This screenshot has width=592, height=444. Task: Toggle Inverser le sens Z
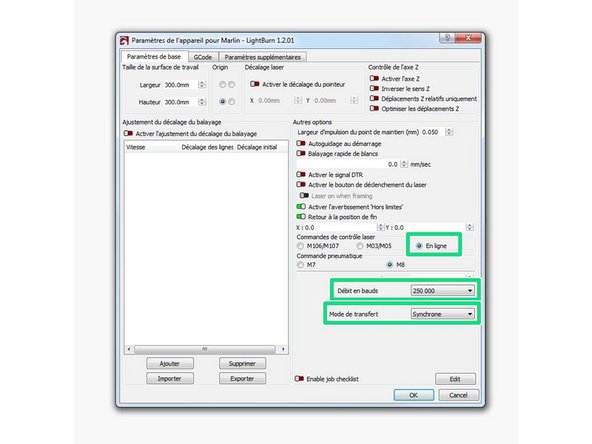(x=374, y=89)
